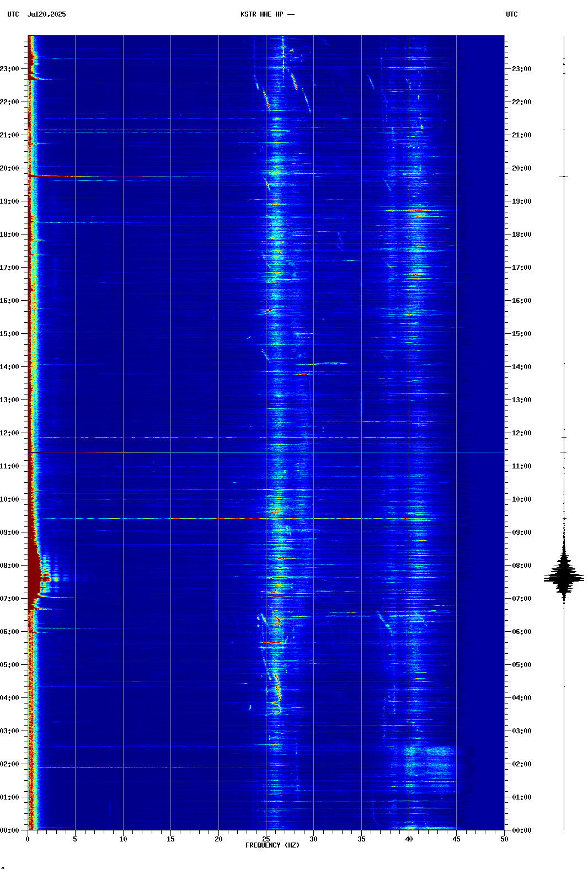Click the KSTR HHE HP station title

[x=268, y=14]
